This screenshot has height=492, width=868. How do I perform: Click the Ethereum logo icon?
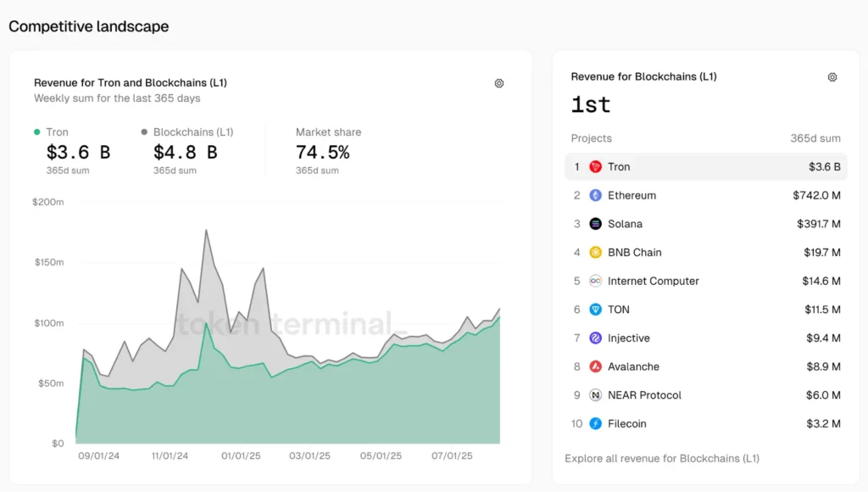pyautogui.click(x=595, y=196)
